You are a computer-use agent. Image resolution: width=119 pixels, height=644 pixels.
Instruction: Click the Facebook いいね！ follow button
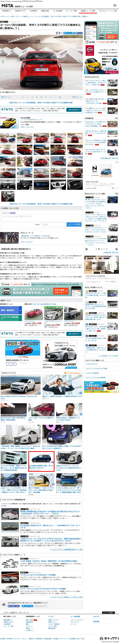click(14, 606)
